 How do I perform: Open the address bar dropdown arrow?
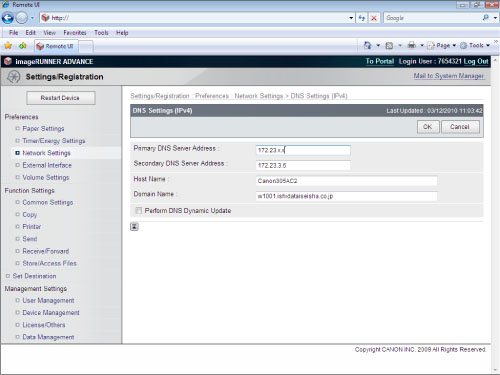point(351,18)
